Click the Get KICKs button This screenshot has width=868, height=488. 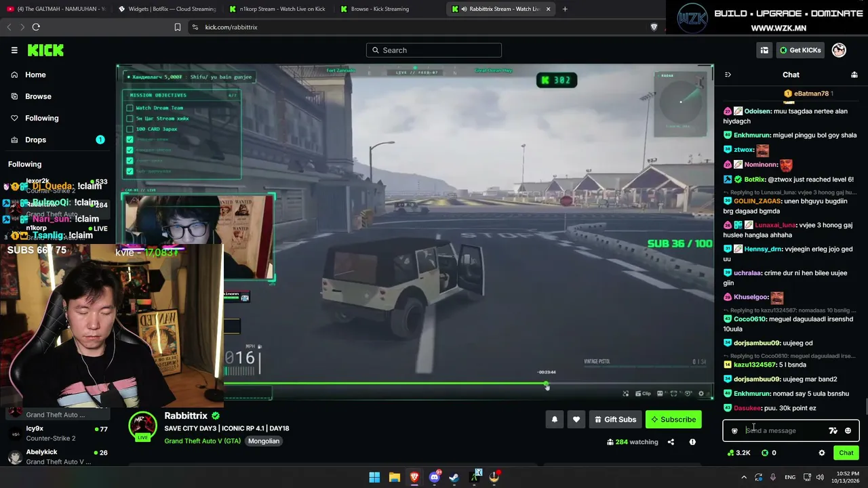pyautogui.click(x=800, y=50)
